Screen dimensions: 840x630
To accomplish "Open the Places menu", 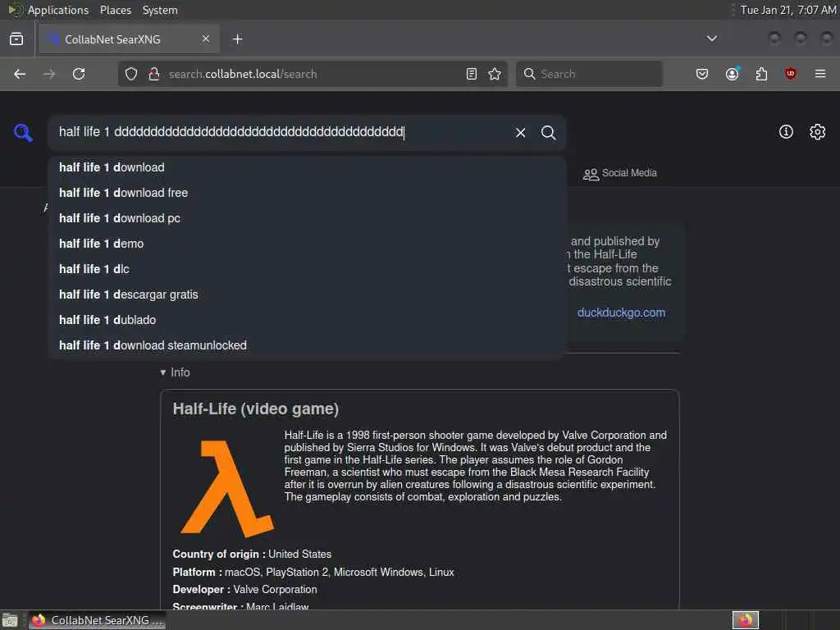I will [x=116, y=10].
